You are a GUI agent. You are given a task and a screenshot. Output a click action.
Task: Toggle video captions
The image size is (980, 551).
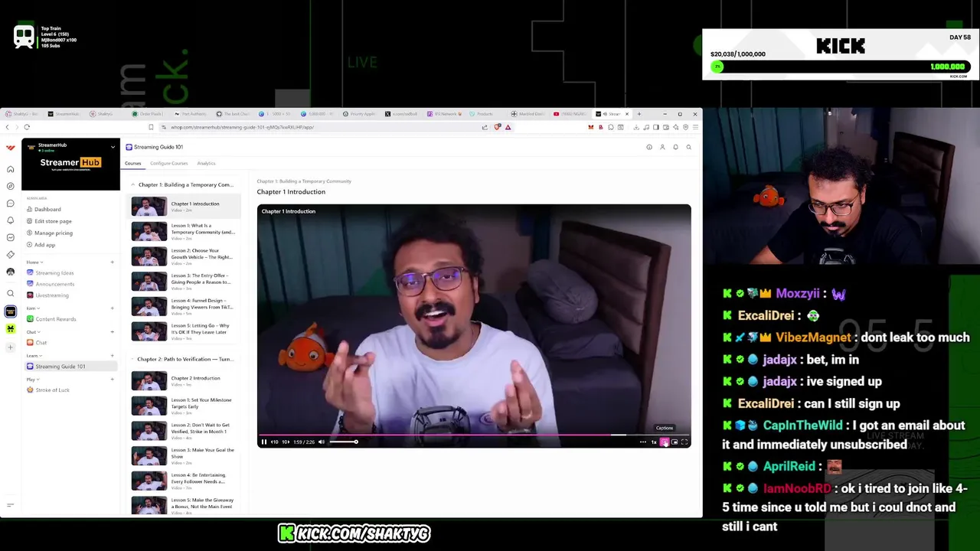pyautogui.click(x=665, y=442)
